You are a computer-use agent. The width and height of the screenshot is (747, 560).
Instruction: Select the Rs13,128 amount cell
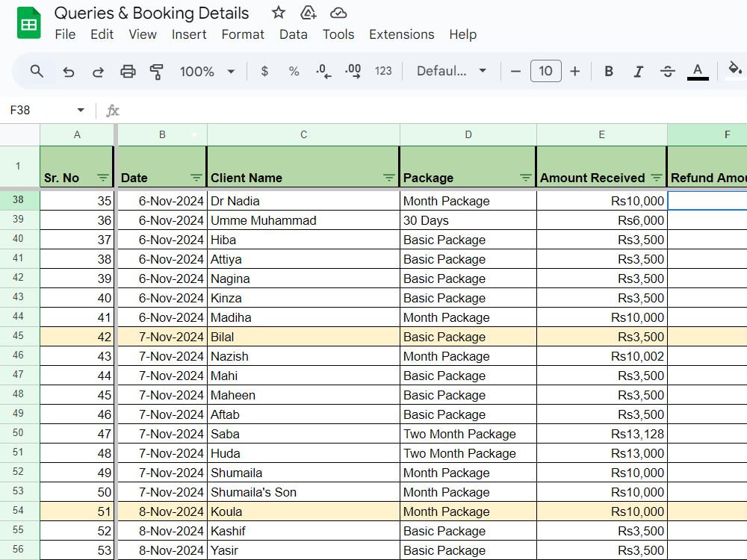click(x=601, y=434)
